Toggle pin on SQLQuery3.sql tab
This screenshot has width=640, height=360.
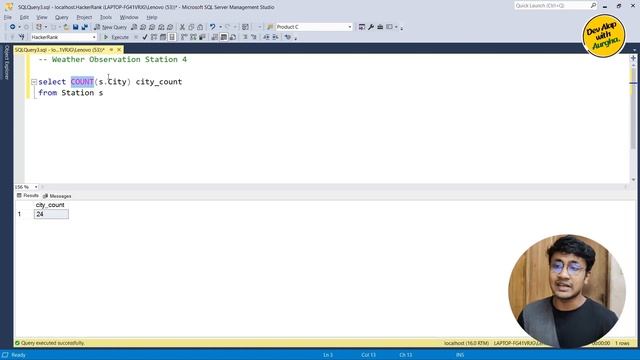coord(111,50)
